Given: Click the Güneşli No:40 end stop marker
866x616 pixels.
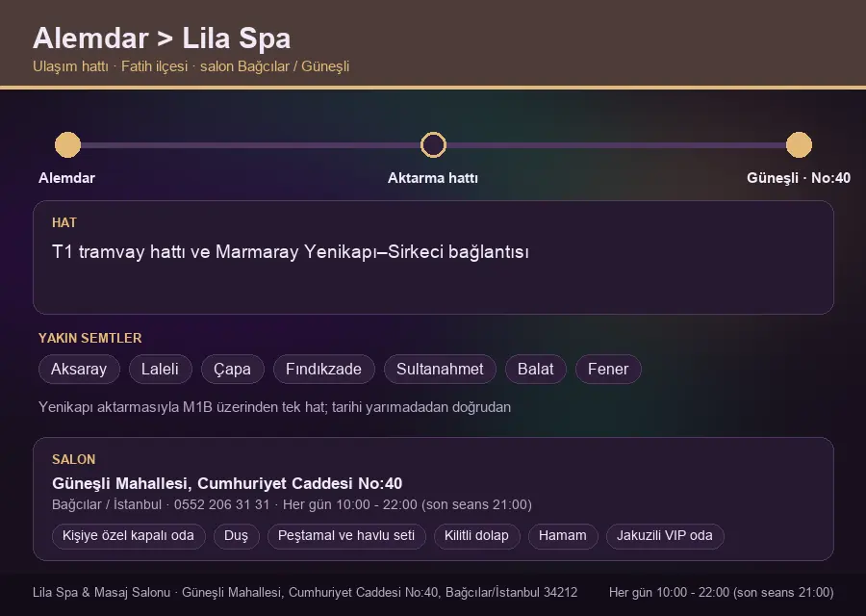Looking at the screenshot, I should pyautogui.click(x=799, y=144).
